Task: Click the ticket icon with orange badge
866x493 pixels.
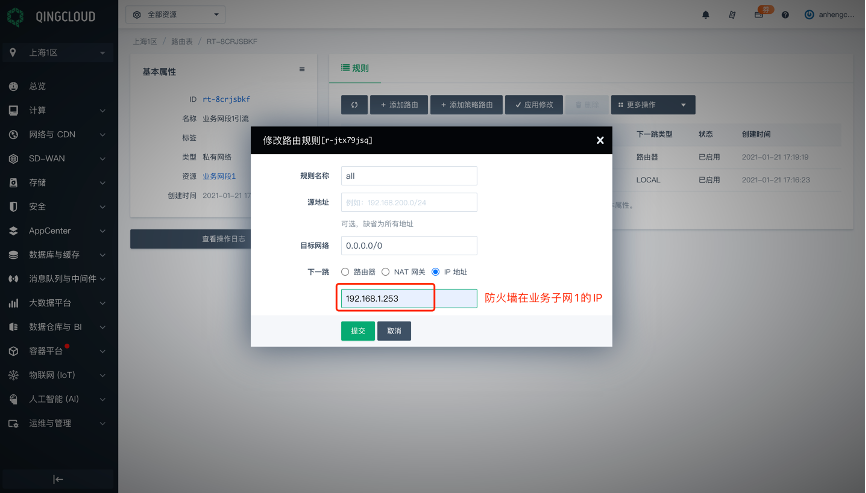Action: pyautogui.click(x=759, y=15)
